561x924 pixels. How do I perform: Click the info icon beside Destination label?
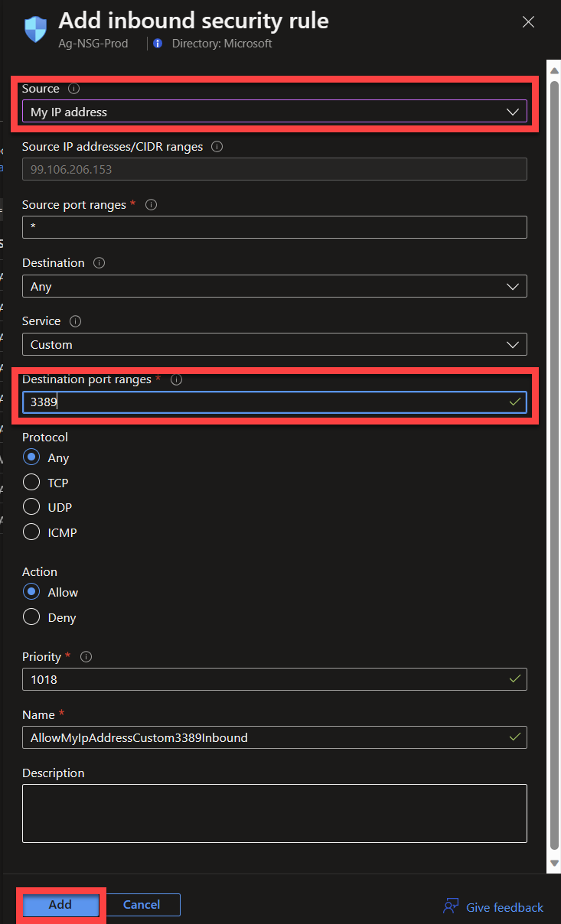click(x=99, y=262)
